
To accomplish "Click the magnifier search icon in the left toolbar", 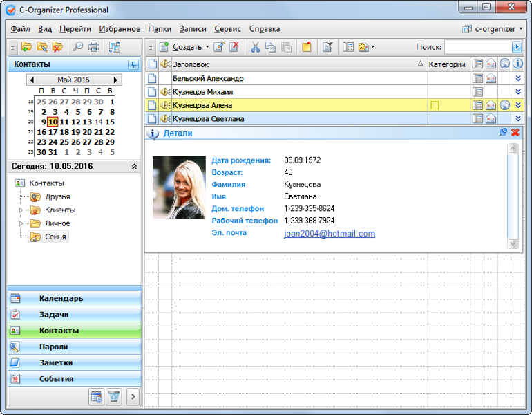I will pos(78,47).
